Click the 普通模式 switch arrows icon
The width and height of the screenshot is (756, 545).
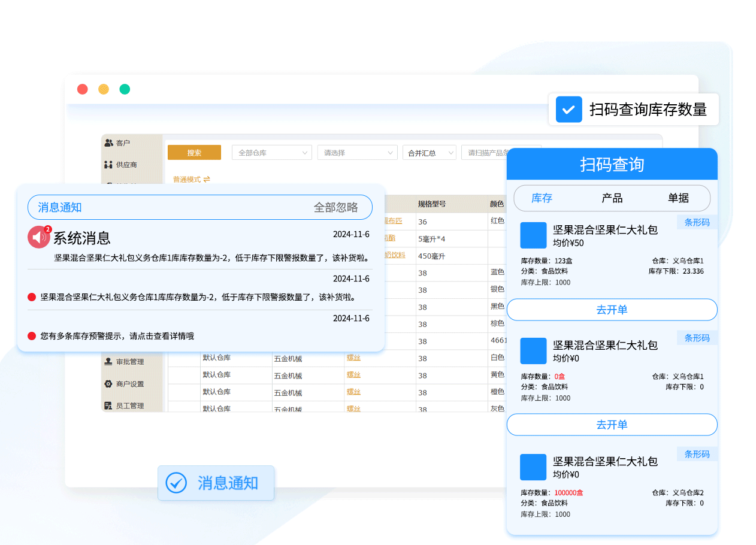click(207, 179)
